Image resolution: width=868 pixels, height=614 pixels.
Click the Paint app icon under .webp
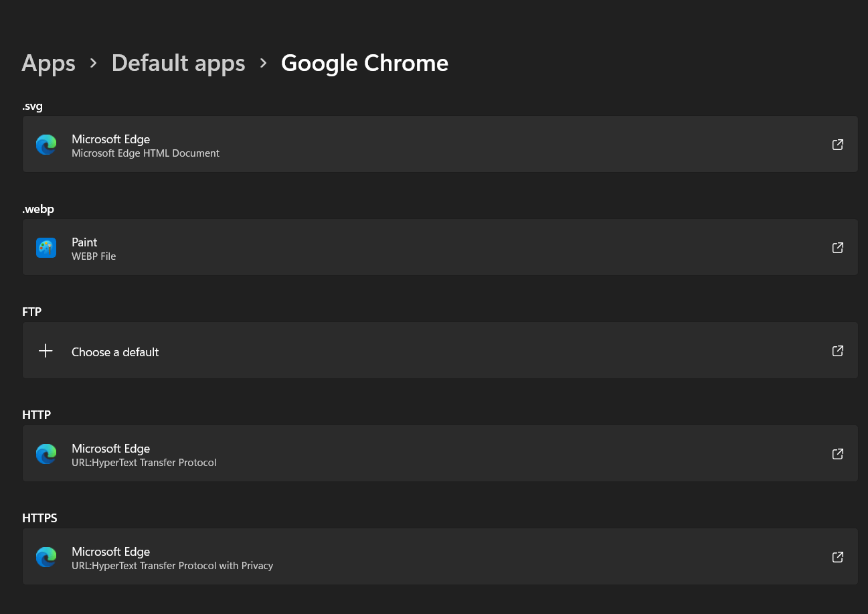coord(46,248)
